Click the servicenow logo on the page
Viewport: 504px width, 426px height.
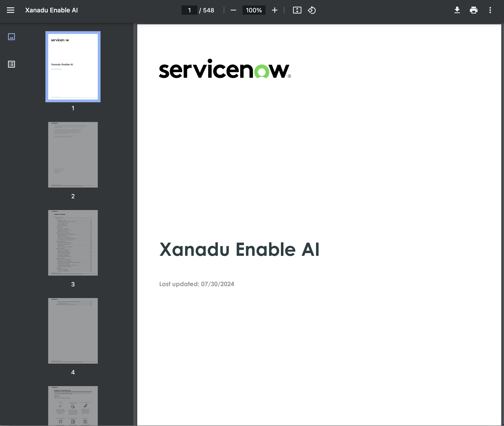pyautogui.click(x=224, y=69)
